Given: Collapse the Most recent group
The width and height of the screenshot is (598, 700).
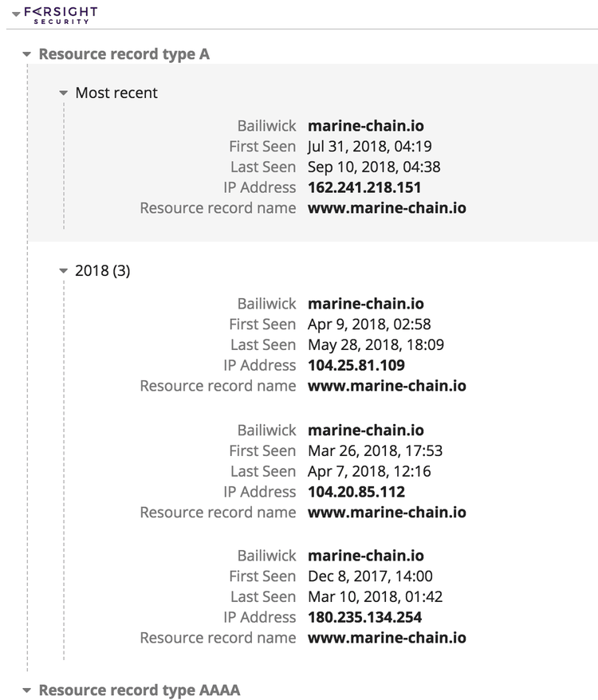Looking at the screenshot, I should click(x=64, y=93).
